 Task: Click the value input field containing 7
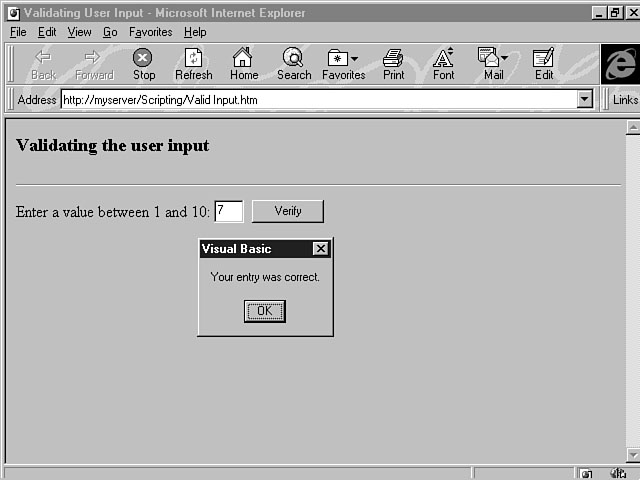228,211
